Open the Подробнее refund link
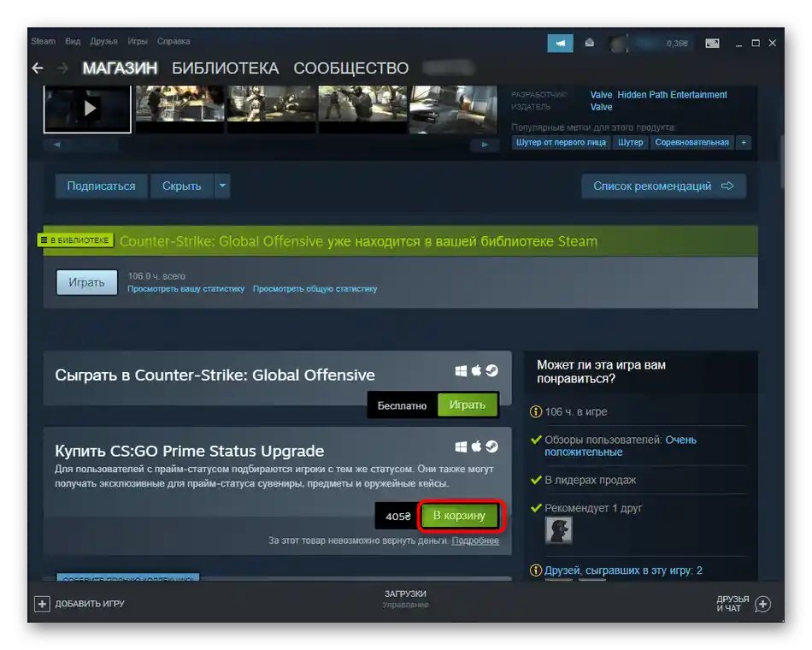The width and height of the screenshot is (812, 650). pyautogui.click(x=475, y=541)
